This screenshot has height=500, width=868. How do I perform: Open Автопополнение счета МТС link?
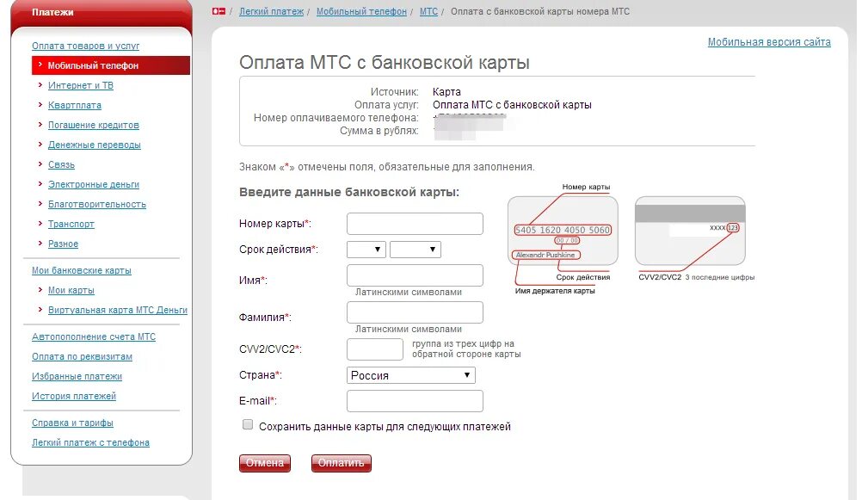point(94,336)
